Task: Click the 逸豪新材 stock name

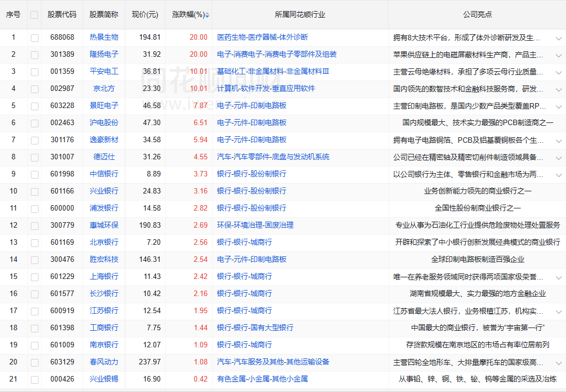Action: pyautogui.click(x=104, y=139)
